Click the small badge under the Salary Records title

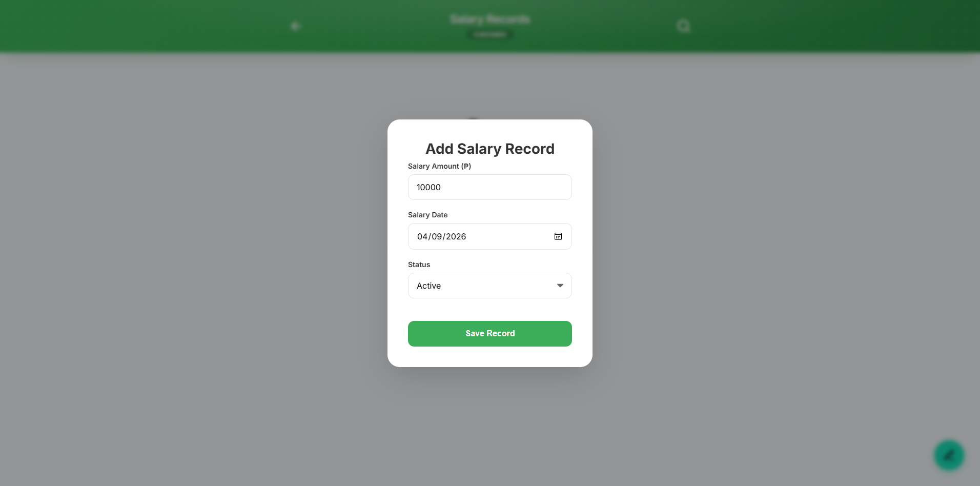point(490,34)
